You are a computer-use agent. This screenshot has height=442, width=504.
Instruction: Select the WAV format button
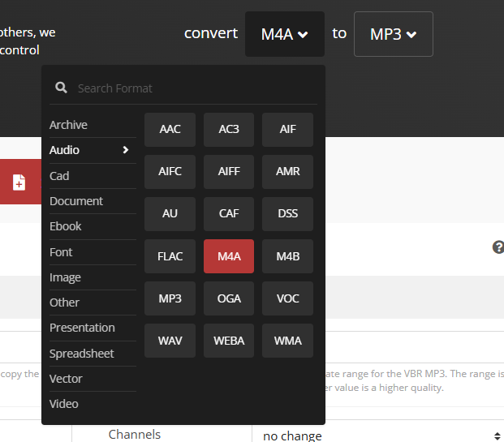pos(170,341)
